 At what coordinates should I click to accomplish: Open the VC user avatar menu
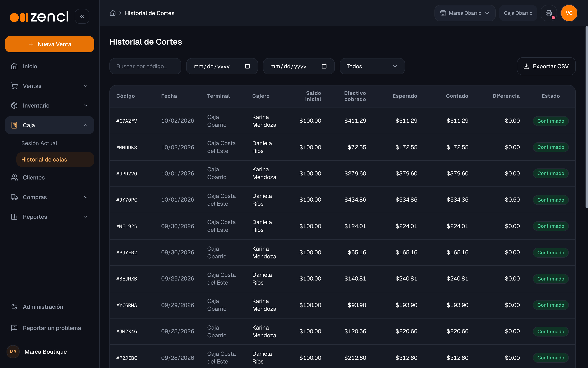(x=569, y=13)
